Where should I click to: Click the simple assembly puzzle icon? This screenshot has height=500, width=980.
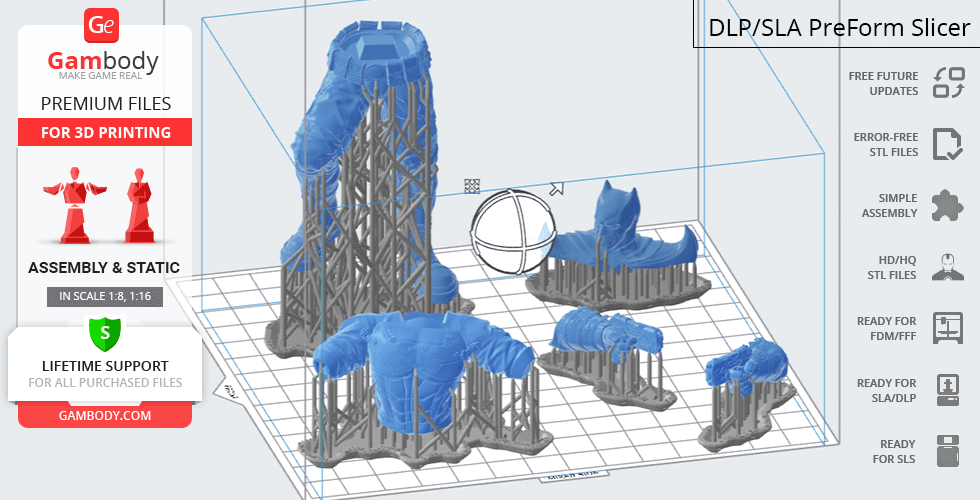point(947,206)
